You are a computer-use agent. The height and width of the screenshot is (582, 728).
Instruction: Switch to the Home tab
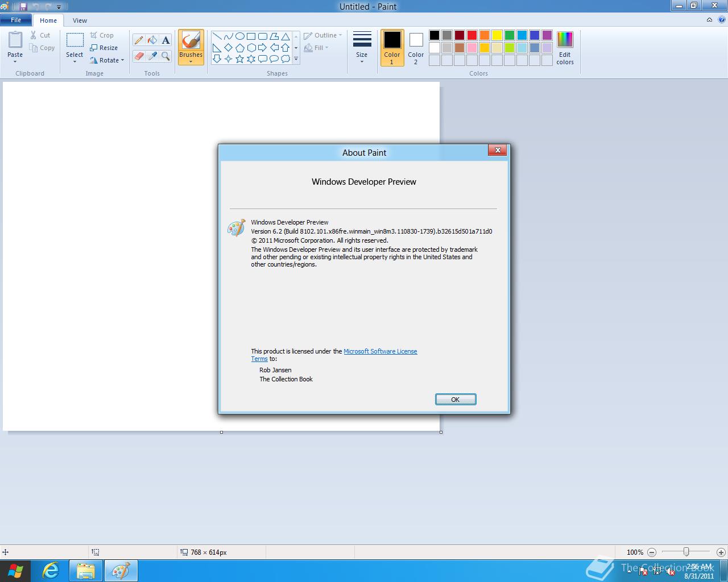[x=48, y=20]
